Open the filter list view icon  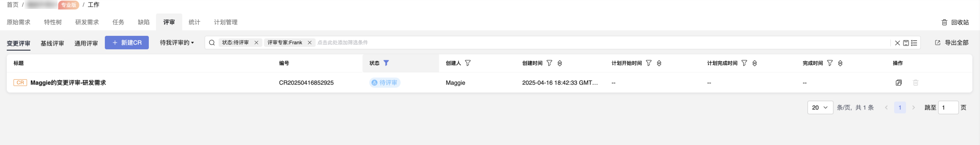[x=914, y=43]
